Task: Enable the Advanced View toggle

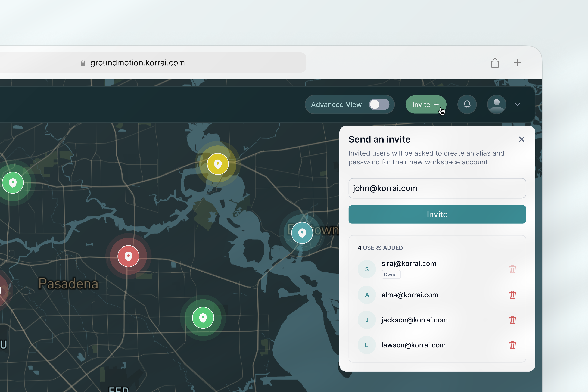Action: click(379, 105)
